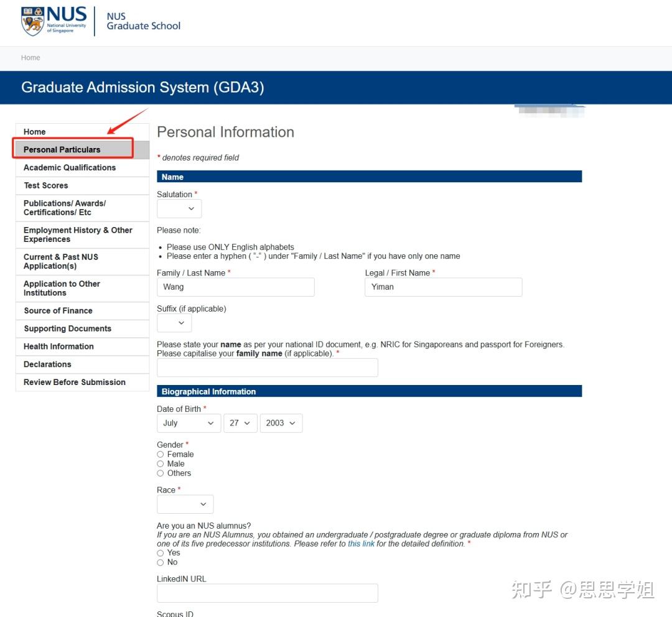This screenshot has width=672, height=617.
Task: Click the NUS Graduate School logo
Action: [100, 22]
